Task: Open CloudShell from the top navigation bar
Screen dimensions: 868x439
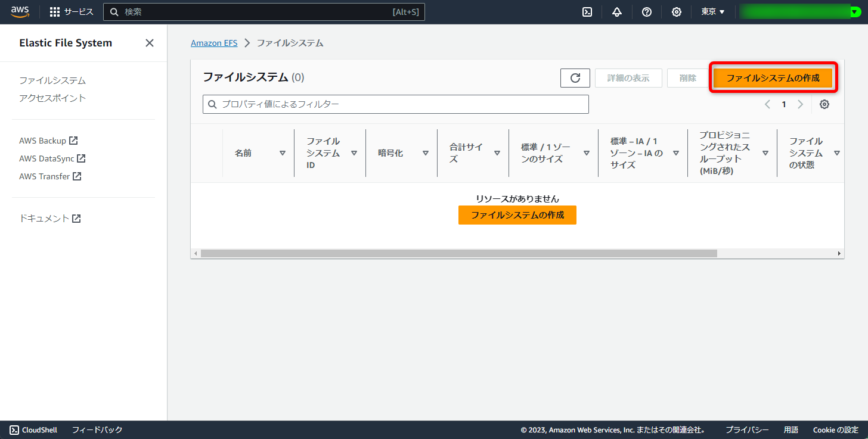Action: click(x=587, y=12)
